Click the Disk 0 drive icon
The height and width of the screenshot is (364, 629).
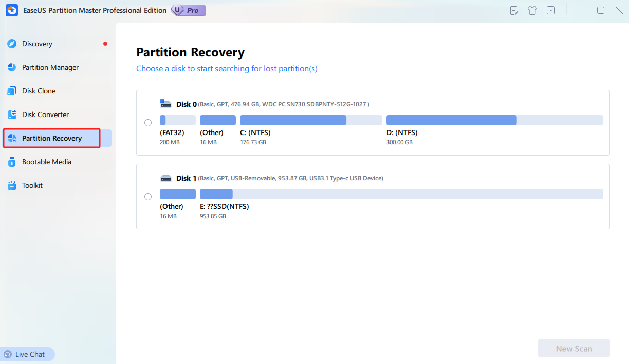(x=165, y=104)
